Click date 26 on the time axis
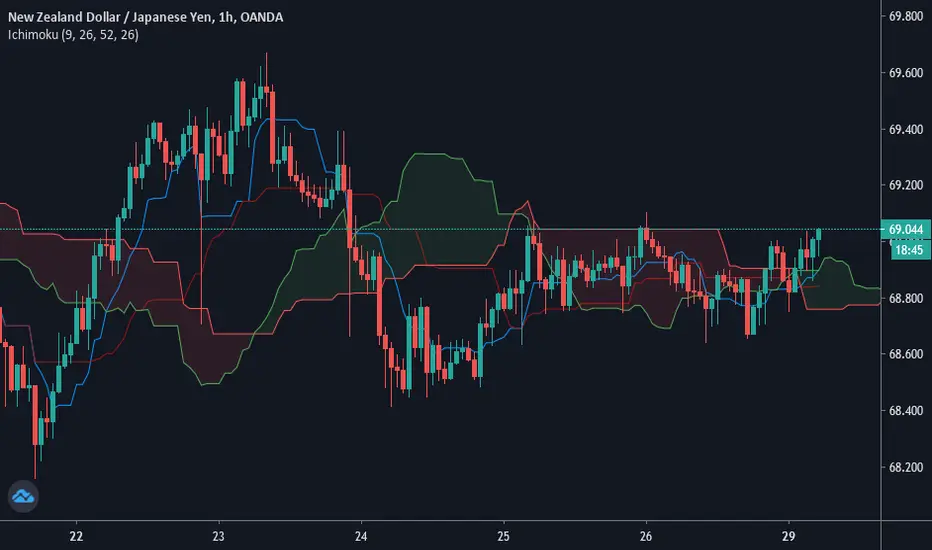932x550 pixels. 646,536
